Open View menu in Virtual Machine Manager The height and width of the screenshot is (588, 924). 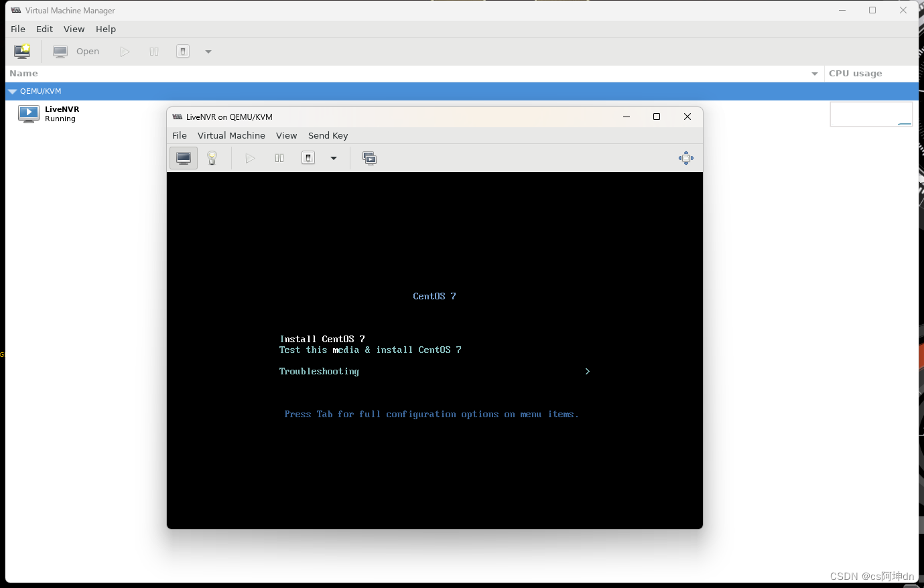(x=74, y=29)
